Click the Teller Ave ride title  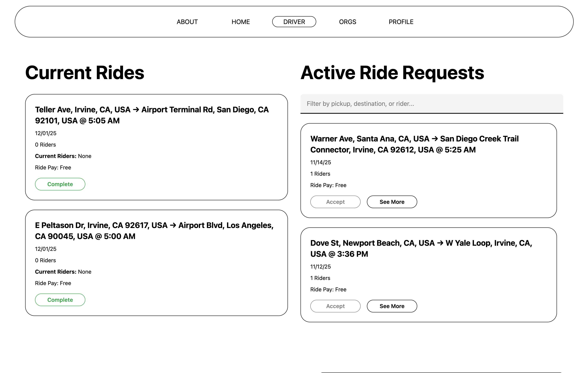[152, 115]
